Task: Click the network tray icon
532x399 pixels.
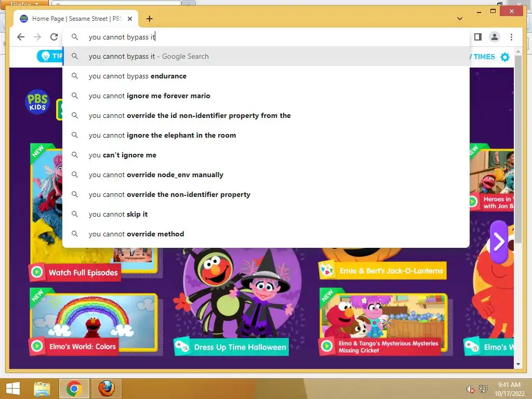Action: [x=483, y=389]
